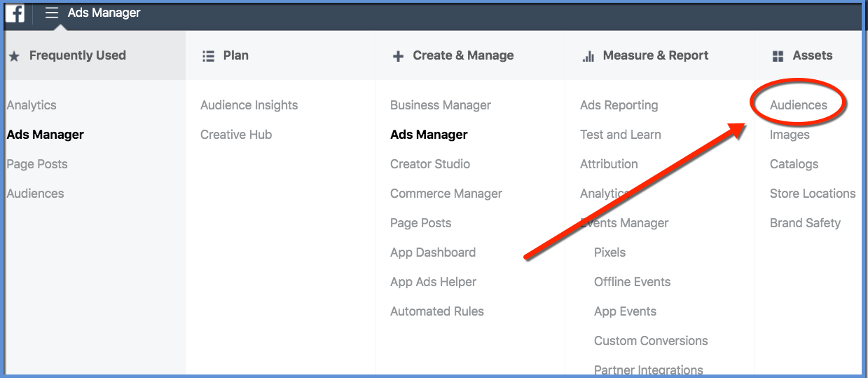Open App Events

coord(626,311)
